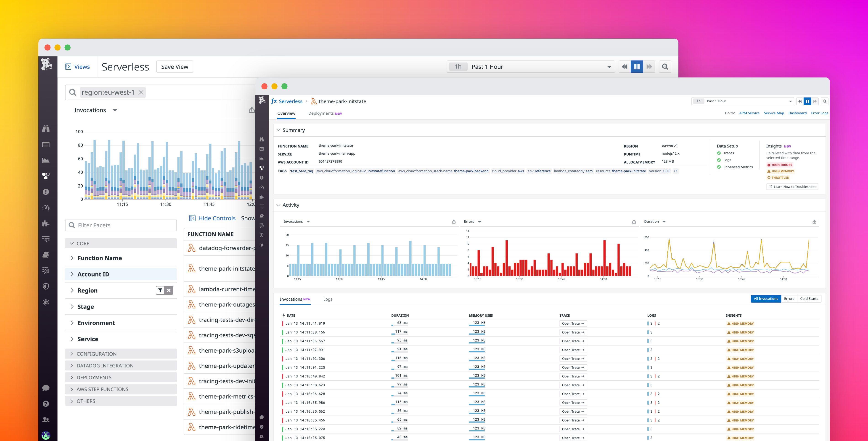This screenshot has width=868, height=441.
Task: Switch invocations filter to Cold Starts
Action: click(x=809, y=299)
